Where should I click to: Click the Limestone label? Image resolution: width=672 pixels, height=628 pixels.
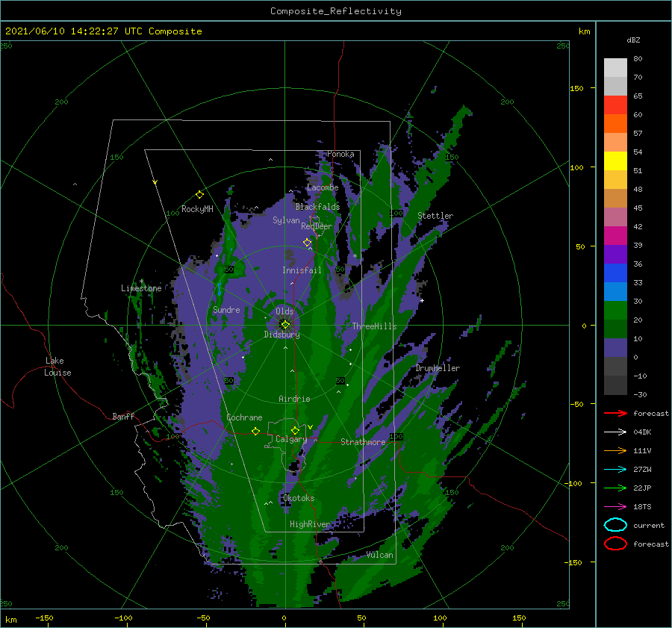click(x=141, y=288)
